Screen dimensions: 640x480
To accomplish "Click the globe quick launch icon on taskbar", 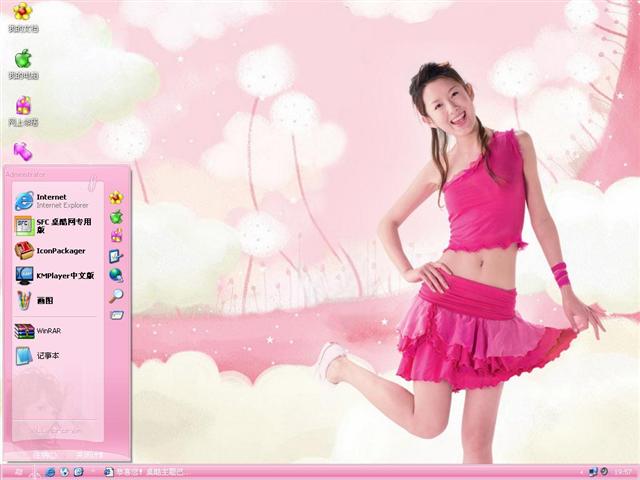I will tap(64, 472).
